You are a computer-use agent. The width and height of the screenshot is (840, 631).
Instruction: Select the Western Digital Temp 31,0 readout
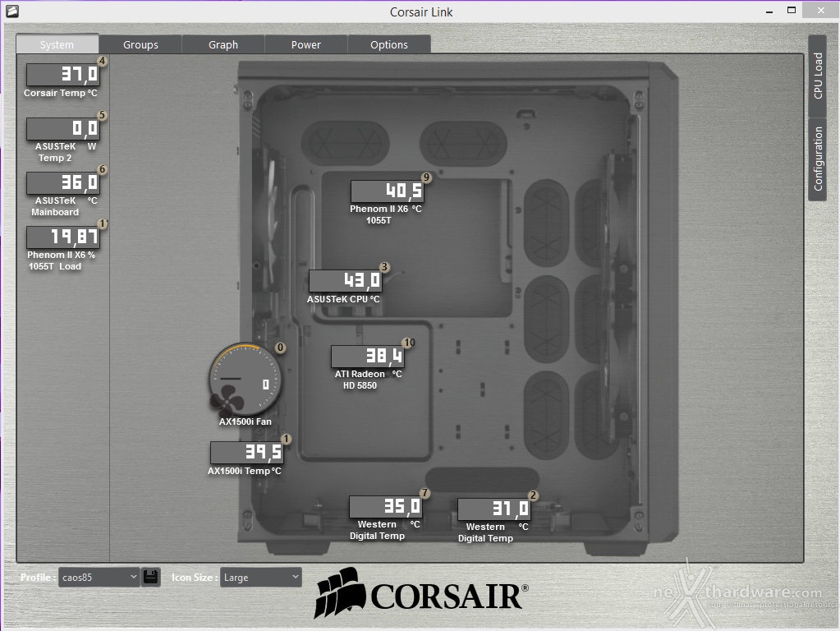pyautogui.click(x=494, y=509)
